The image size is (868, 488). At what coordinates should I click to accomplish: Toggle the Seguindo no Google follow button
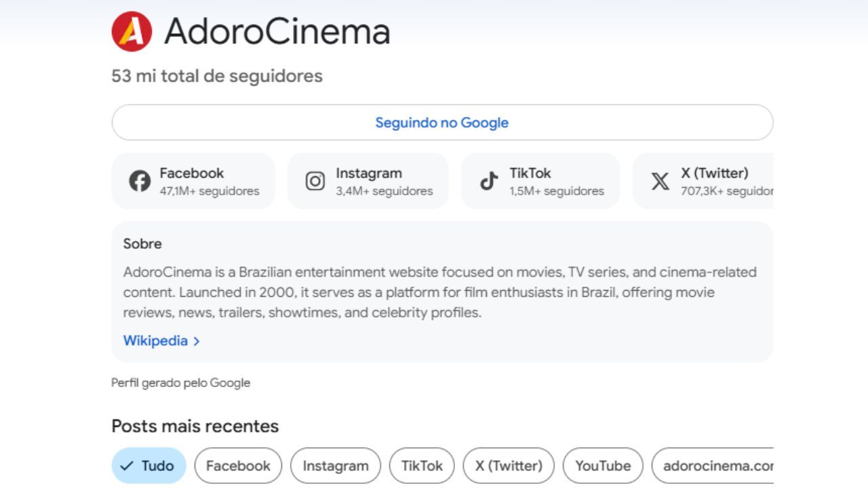(442, 123)
